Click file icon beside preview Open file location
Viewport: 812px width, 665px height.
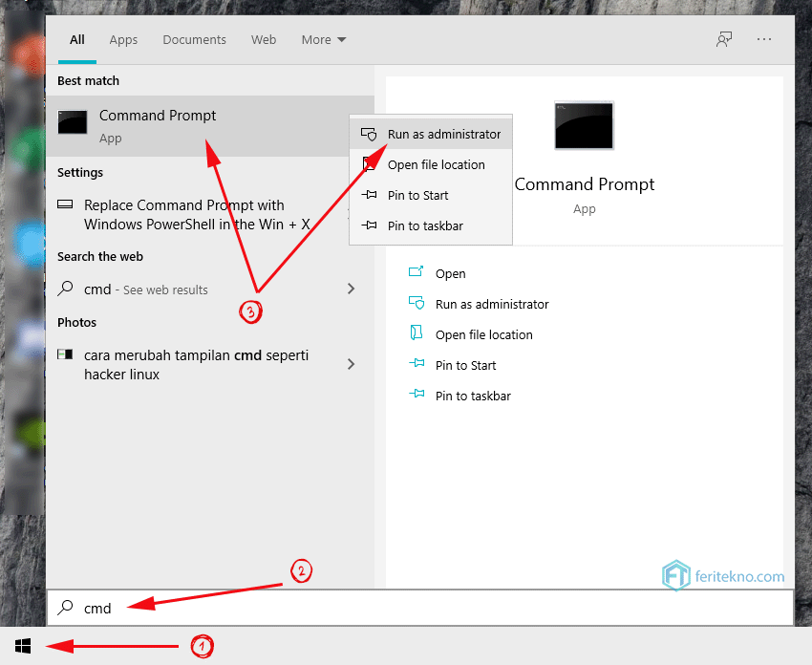417,332
